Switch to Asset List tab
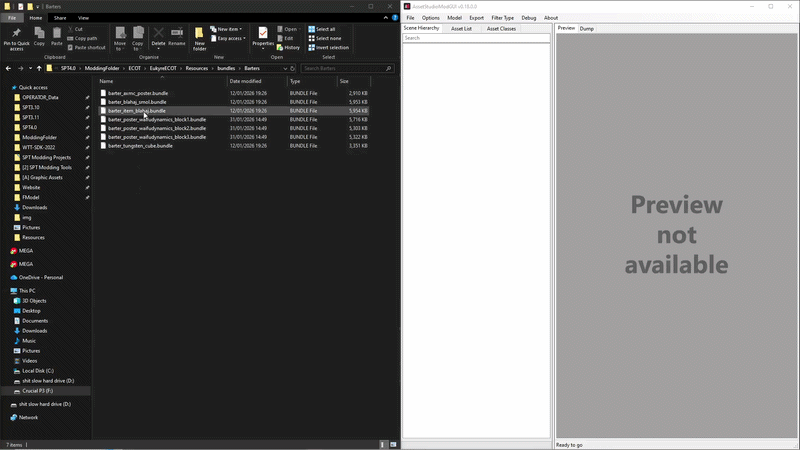The width and height of the screenshot is (800, 450). pos(461,29)
